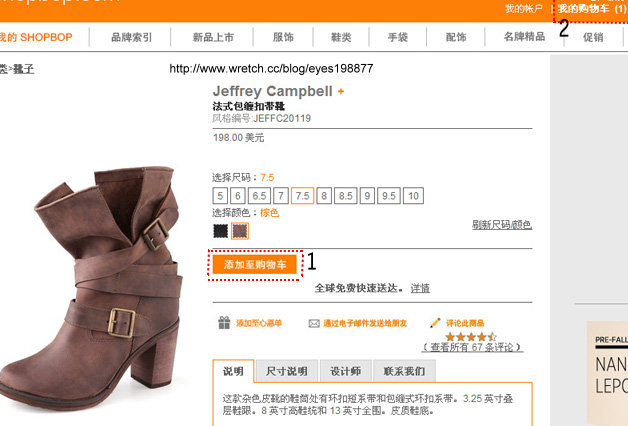Select size 5

point(220,196)
